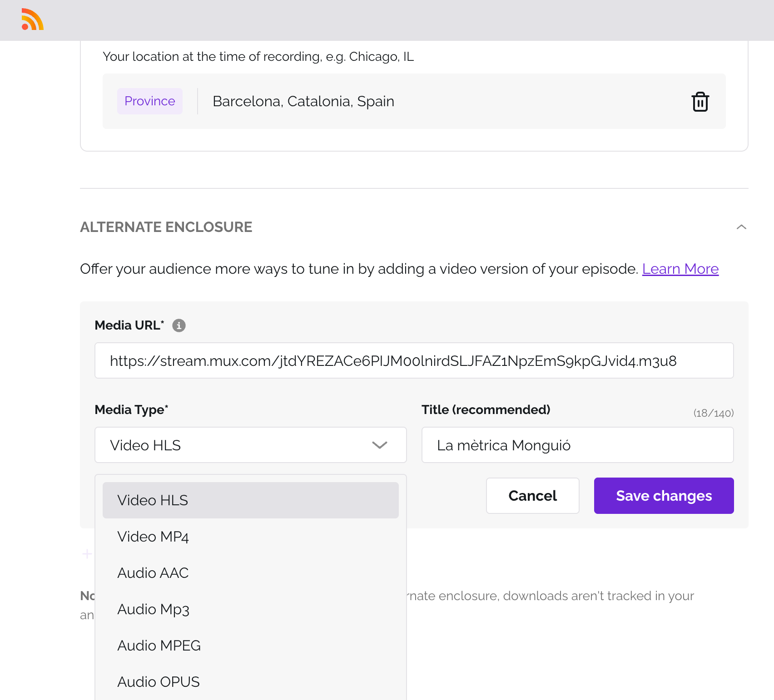Click the Save changes button
The width and height of the screenshot is (774, 700).
coord(664,496)
